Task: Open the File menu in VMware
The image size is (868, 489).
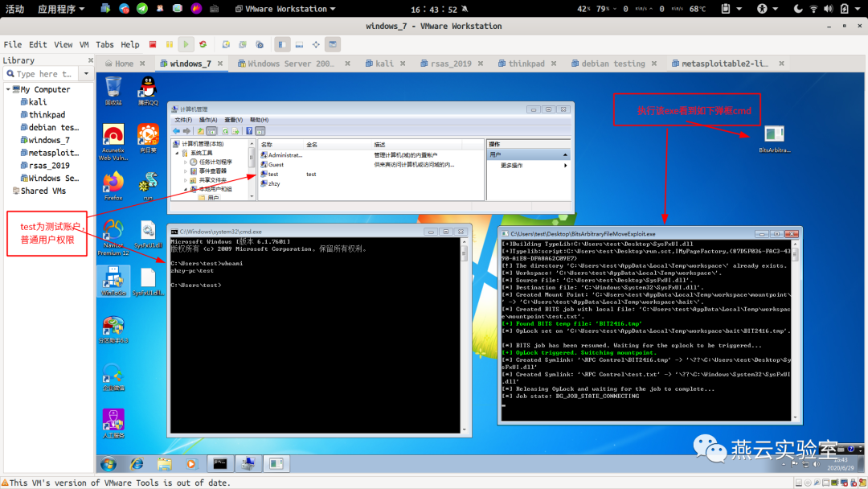Action: tap(13, 44)
